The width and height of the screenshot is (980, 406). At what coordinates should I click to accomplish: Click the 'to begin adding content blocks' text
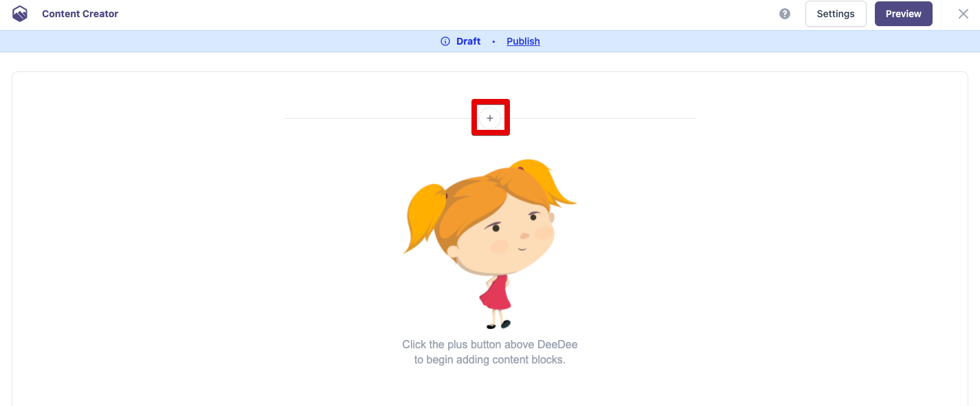pyautogui.click(x=489, y=360)
